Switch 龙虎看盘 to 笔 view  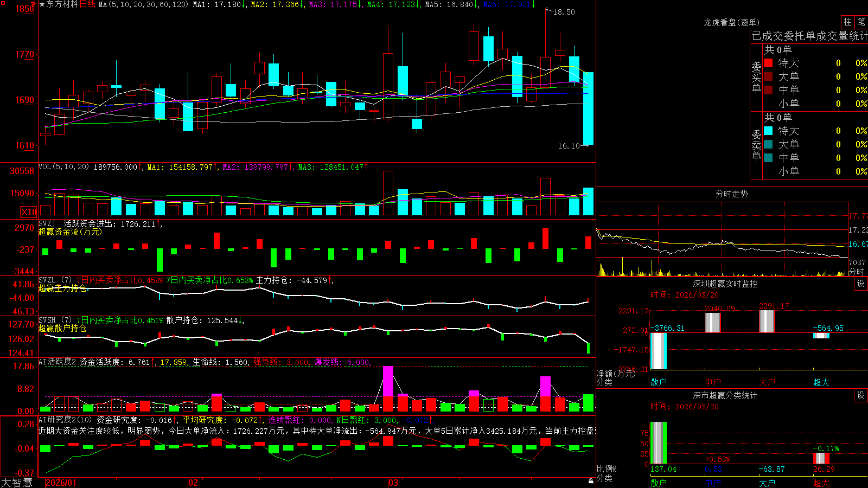(861, 22)
